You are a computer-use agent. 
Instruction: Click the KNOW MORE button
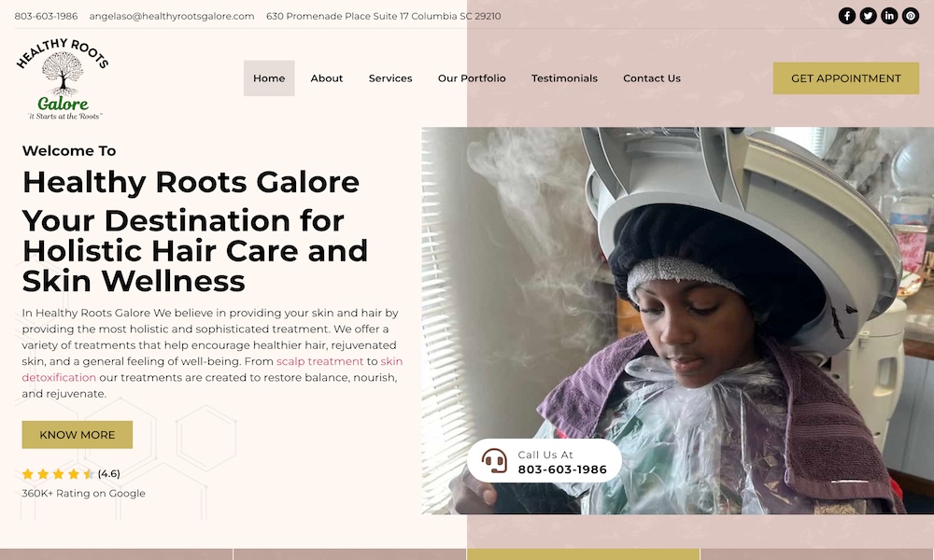(x=78, y=434)
